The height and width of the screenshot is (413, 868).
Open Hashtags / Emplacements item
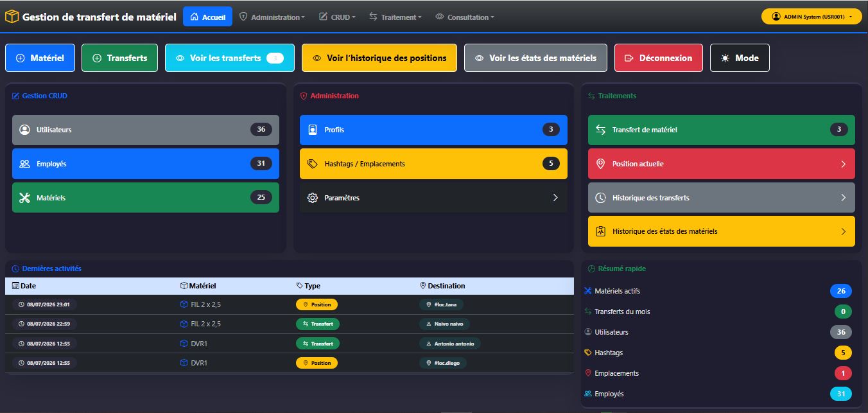(433, 164)
